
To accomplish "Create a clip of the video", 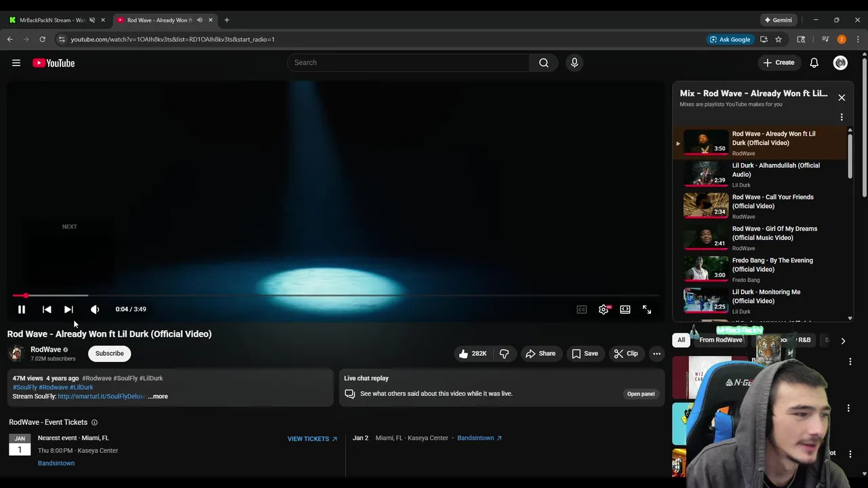I will pyautogui.click(x=626, y=353).
